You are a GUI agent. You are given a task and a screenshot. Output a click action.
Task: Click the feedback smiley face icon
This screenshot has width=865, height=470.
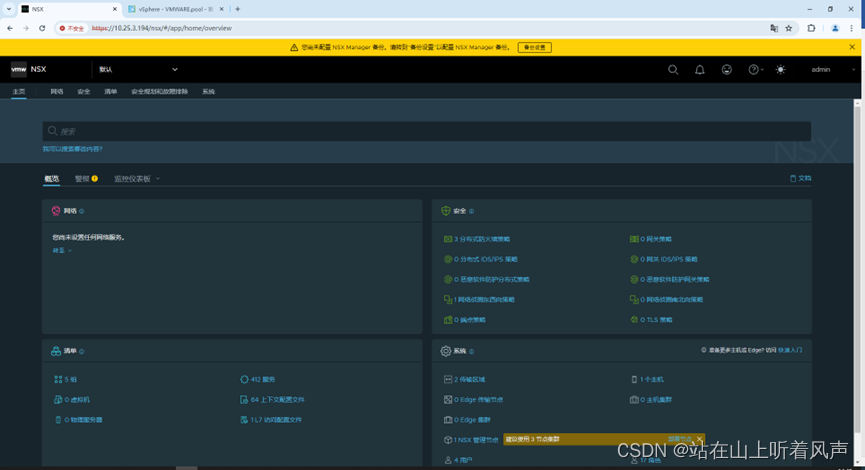(727, 70)
